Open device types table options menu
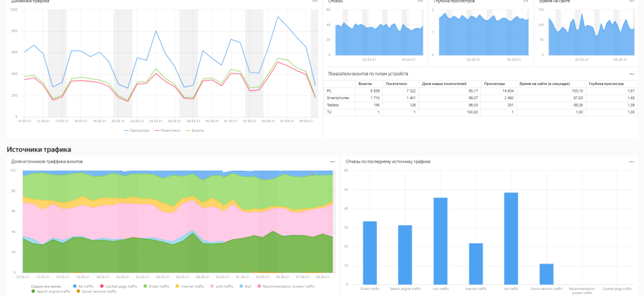The width and height of the screenshot is (644, 296). tap(631, 73)
